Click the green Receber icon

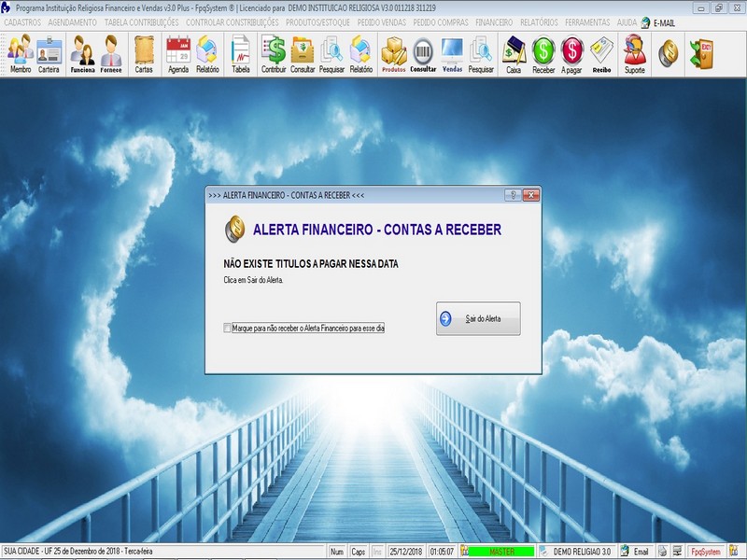tap(543, 54)
